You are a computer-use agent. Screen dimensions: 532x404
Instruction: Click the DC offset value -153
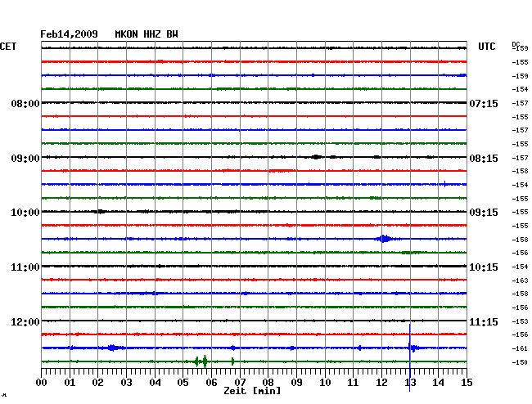coord(520,321)
